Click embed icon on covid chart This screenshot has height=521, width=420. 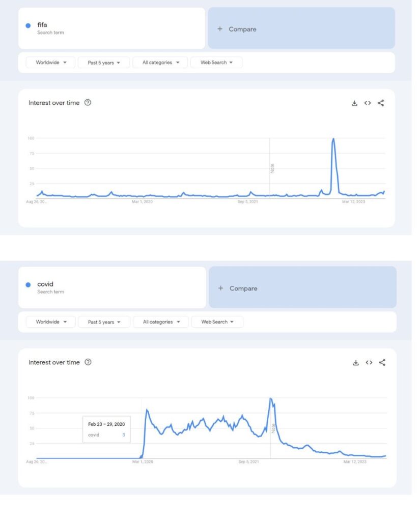point(369,363)
